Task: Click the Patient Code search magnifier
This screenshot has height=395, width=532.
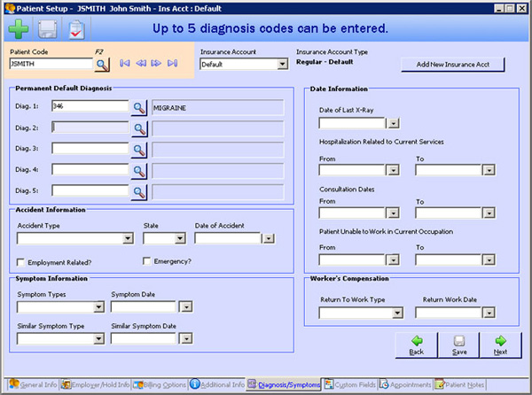Action: [102, 64]
